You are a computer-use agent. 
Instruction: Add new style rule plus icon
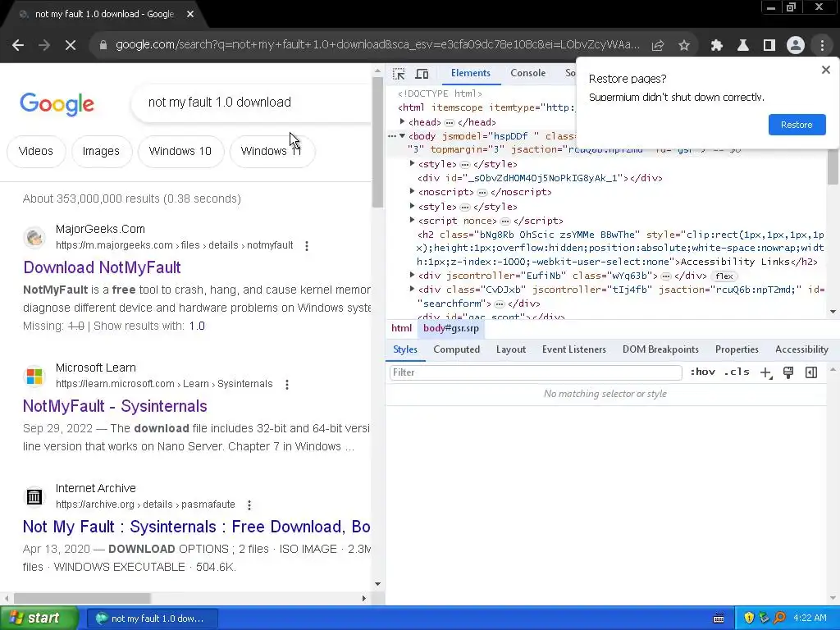pyautogui.click(x=766, y=373)
